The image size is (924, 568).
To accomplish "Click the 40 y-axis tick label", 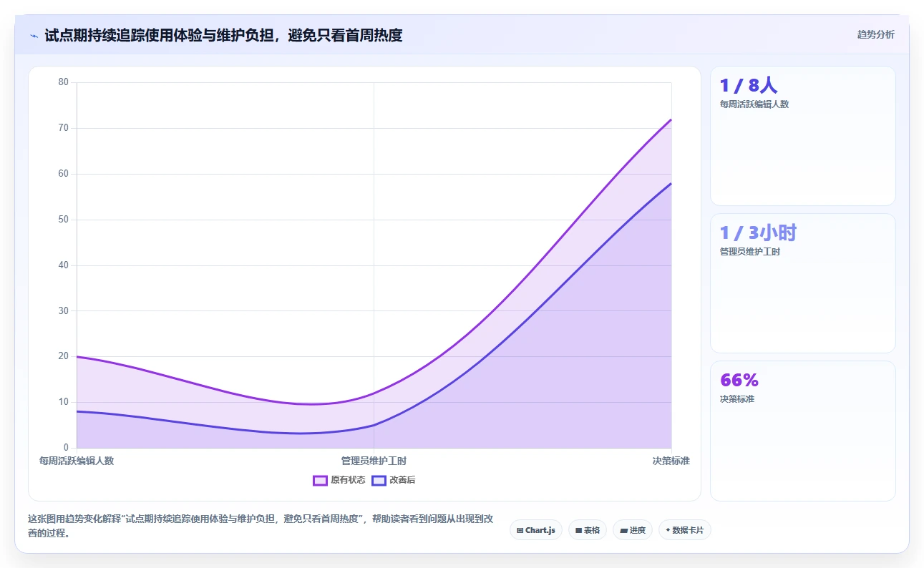I will click(x=64, y=265).
